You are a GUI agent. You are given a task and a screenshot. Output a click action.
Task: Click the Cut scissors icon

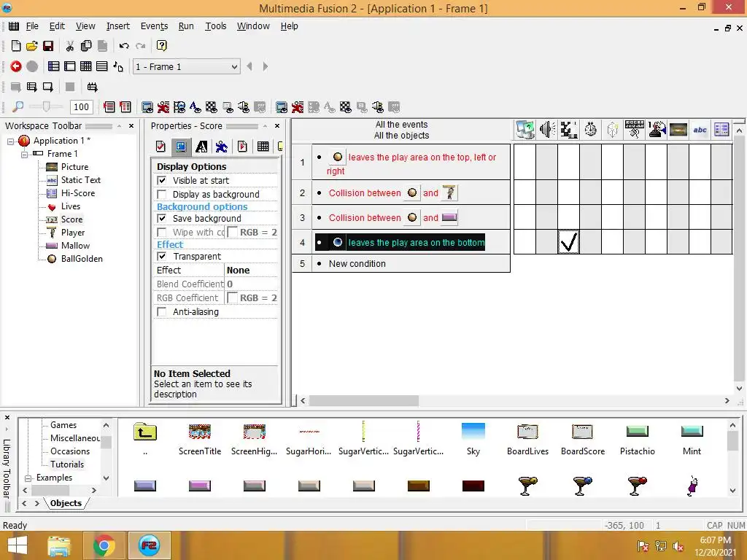click(70, 46)
